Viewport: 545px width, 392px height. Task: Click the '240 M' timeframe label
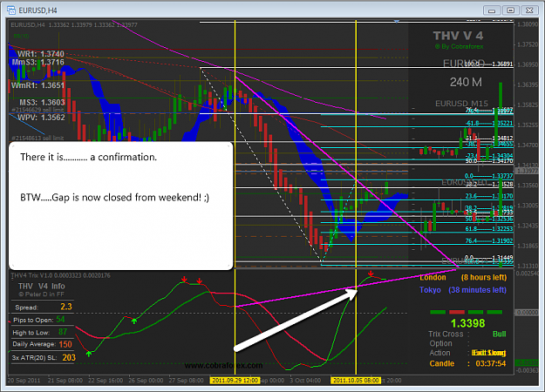(x=466, y=82)
